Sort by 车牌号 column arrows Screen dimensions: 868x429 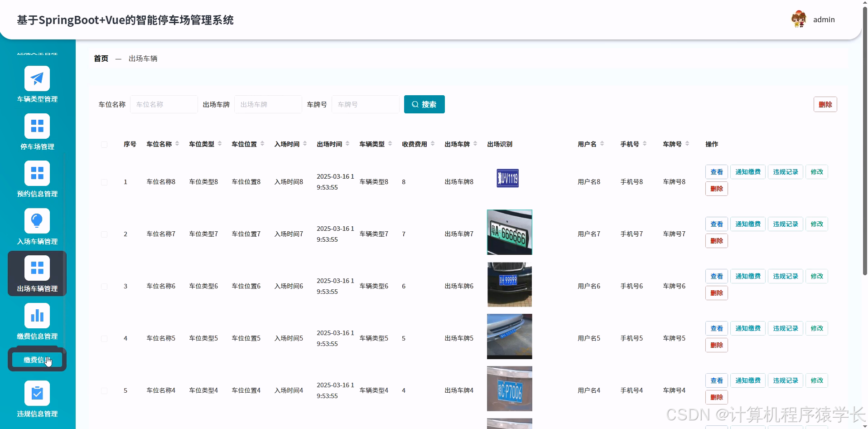point(687,144)
